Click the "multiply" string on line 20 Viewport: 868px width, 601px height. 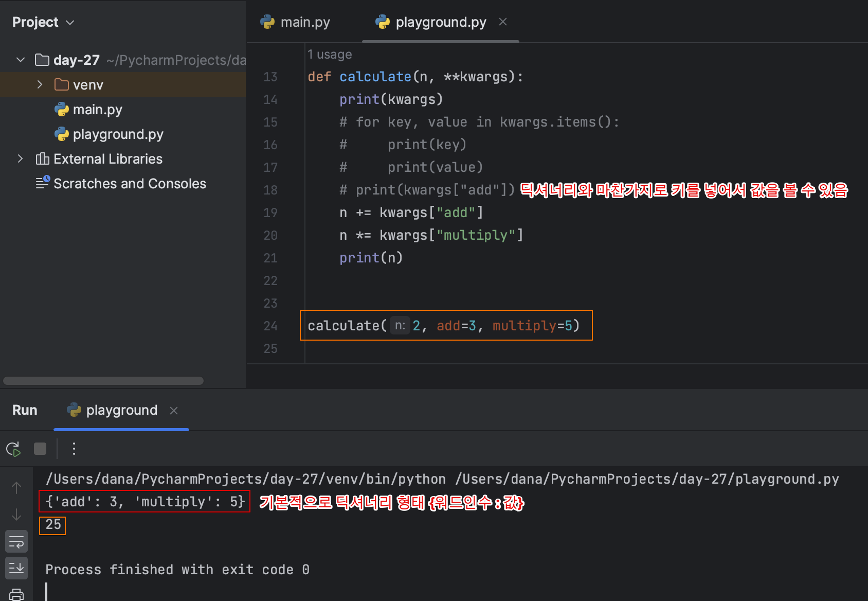[476, 235]
